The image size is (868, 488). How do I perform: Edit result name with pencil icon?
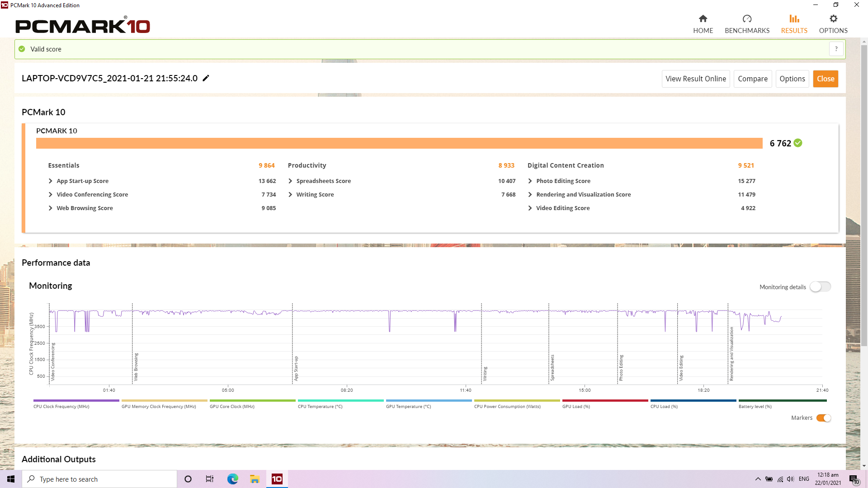[x=206, y=78]
